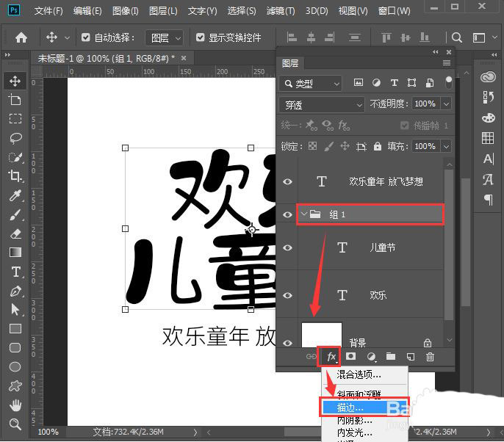Select the Zoom tool in the toolbox
Image resolution: width=504 pixels, height=442 pixels.
point(15,424)
